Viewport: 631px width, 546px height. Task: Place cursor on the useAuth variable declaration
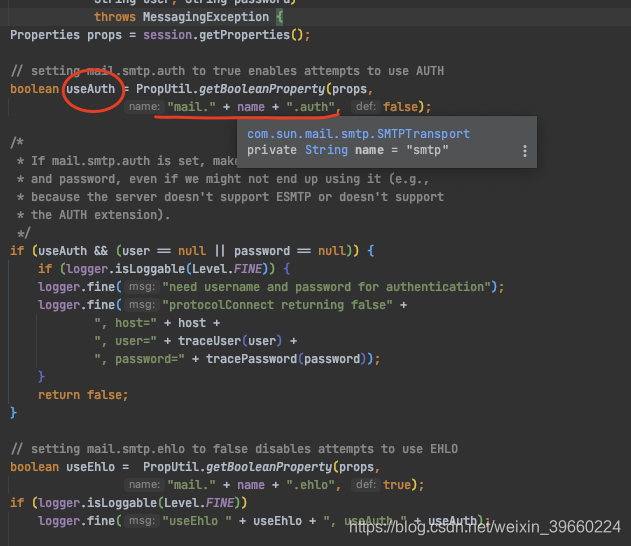coord(91,89)
